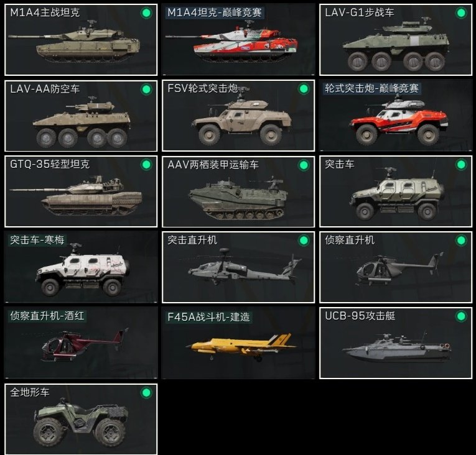The height and width of the screenshot is (455, 476).
Task: Pick the FSV轮式突击炮 vehicle image
Action: 241,119
